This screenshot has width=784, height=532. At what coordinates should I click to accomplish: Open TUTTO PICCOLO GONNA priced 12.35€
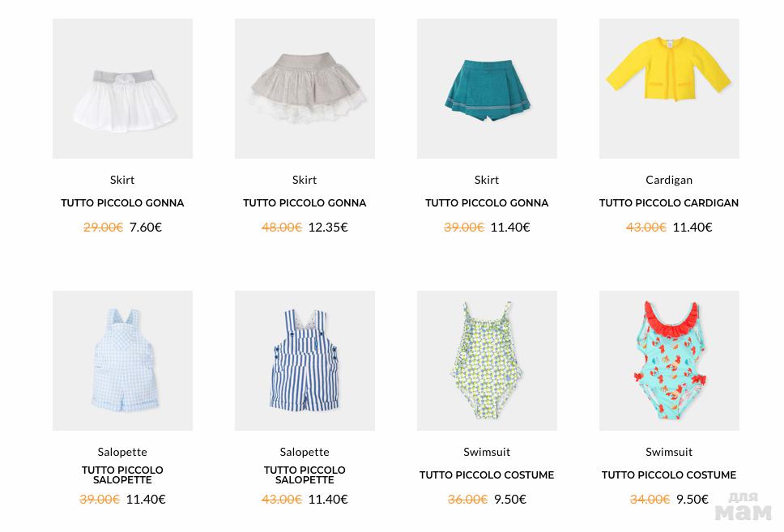[305, 203]
